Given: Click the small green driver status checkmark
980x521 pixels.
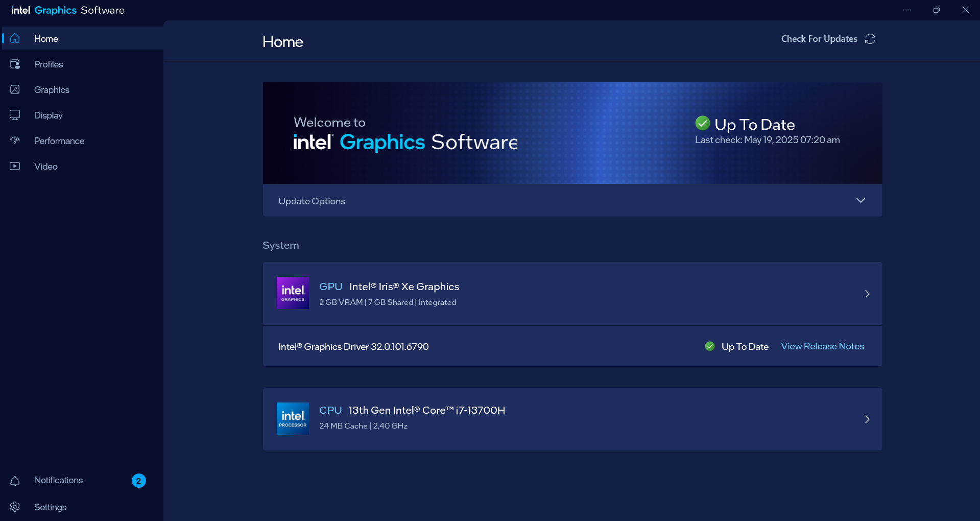Looking at the screenshot, I should click(710, 346).
